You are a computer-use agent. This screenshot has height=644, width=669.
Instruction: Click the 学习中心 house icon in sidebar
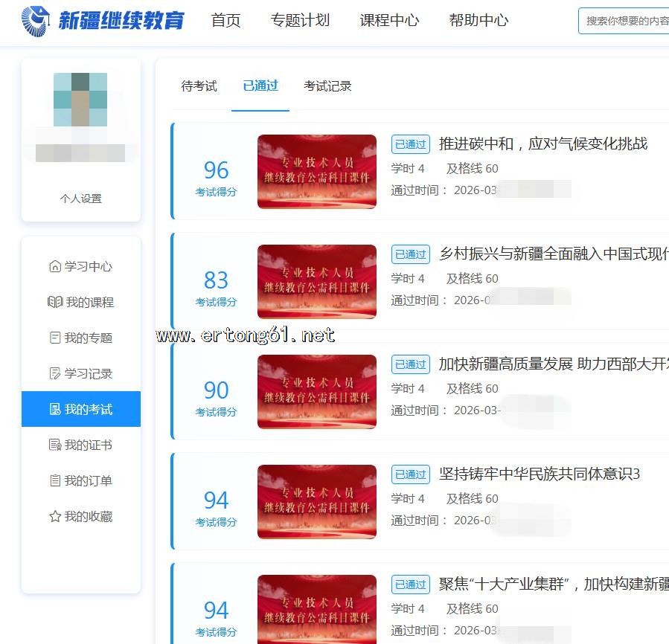pyautogui.click(x=54, y=266)
